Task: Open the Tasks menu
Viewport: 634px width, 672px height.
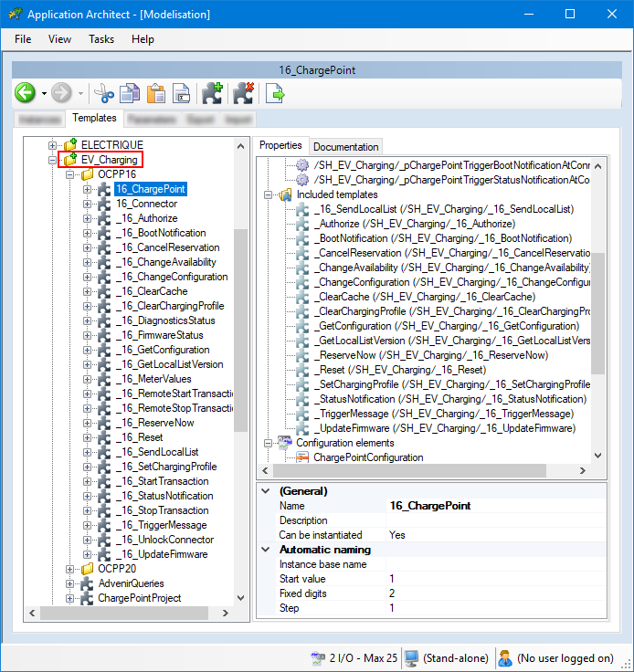Action: point(101,39)
